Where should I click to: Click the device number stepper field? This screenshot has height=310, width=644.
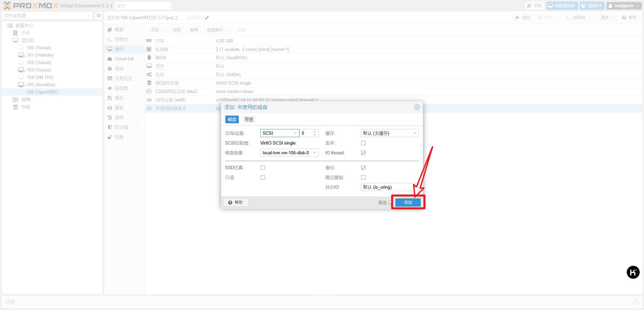coord(307,133)
